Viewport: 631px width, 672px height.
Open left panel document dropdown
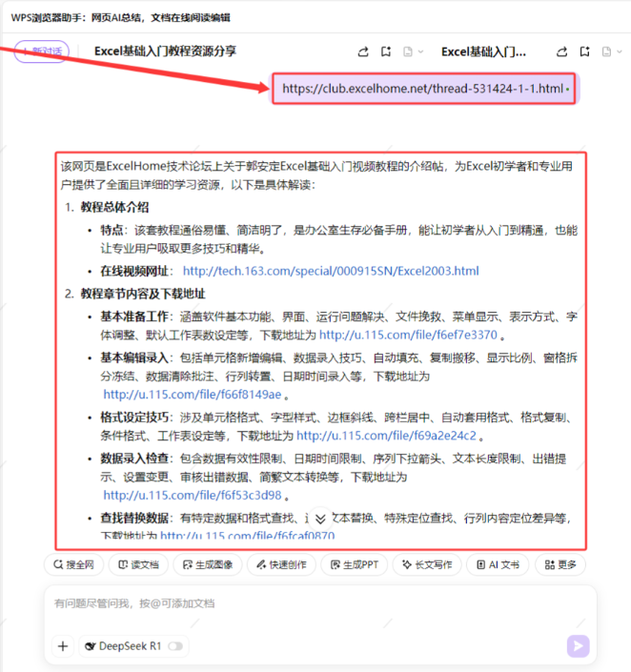pyautogui.click(x=413, y=51)
